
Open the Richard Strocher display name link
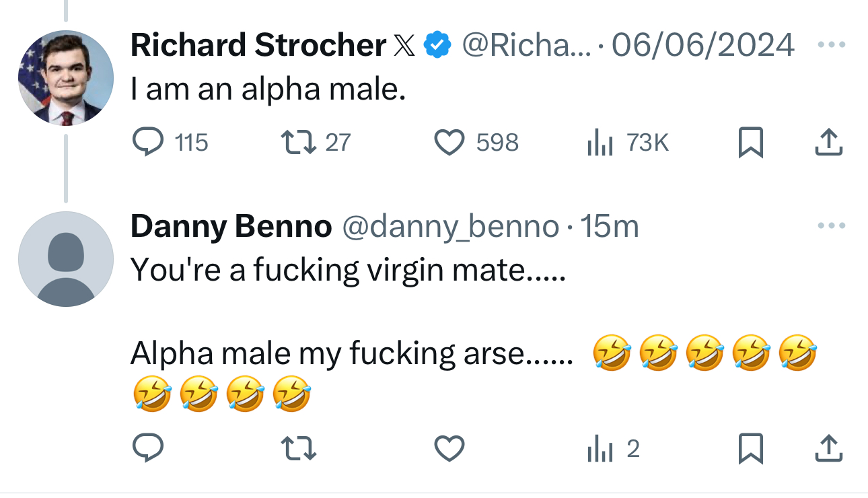coord(258,45)
